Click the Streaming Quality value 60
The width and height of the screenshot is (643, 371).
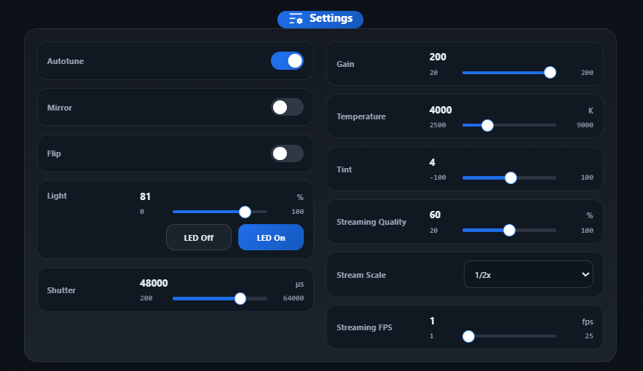pyautogui.click(x=435, y=215)
